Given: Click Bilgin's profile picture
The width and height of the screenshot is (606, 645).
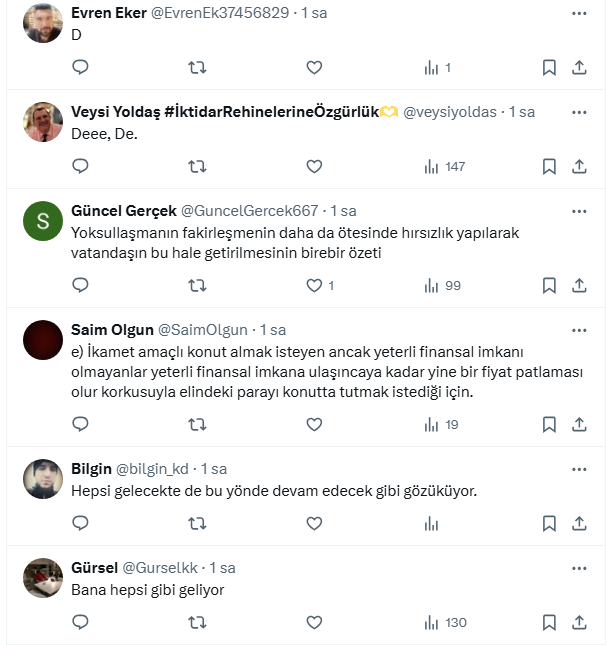Looking at the screenshot, I should (x=43, y=478).
